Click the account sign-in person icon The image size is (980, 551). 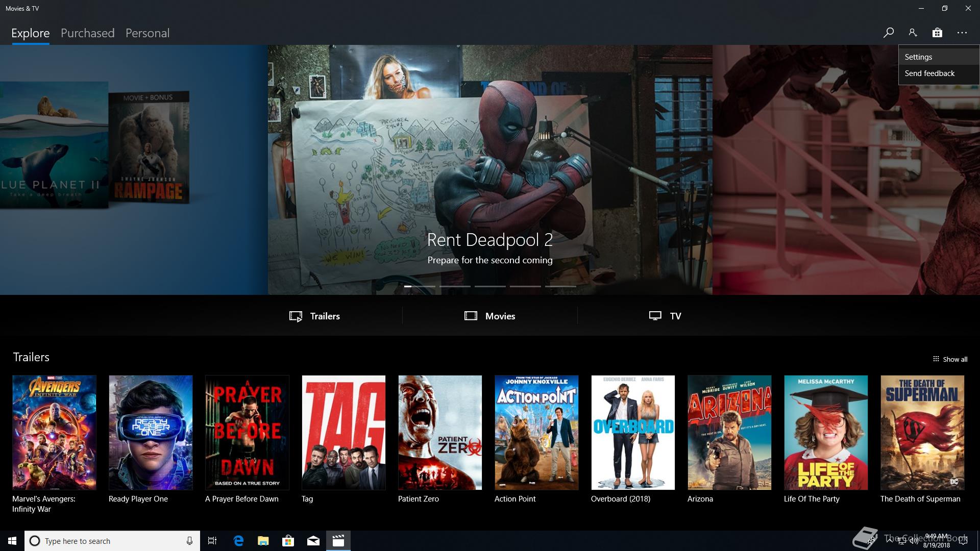pos(913,33)
